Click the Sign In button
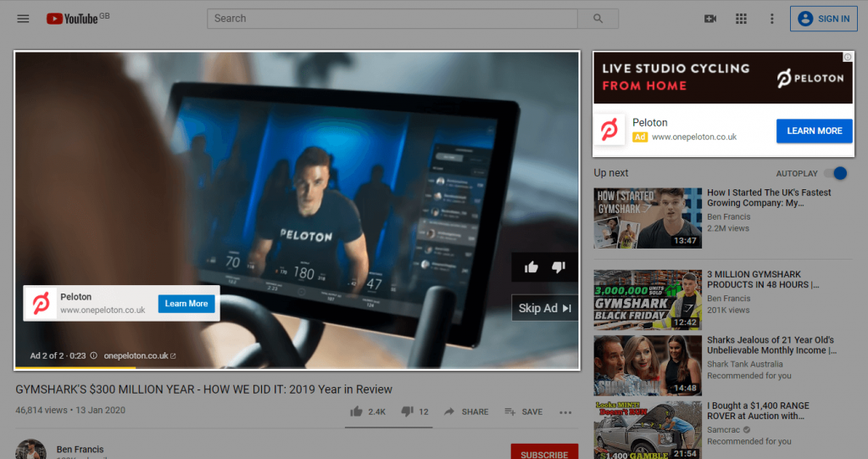Viewport: 868px width, 459px height. point(823,19)
